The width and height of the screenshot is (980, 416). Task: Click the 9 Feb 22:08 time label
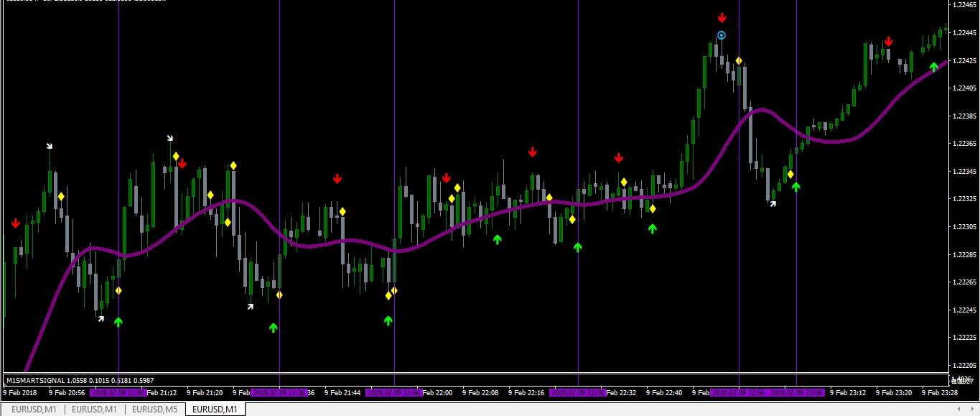click(481, 393)
